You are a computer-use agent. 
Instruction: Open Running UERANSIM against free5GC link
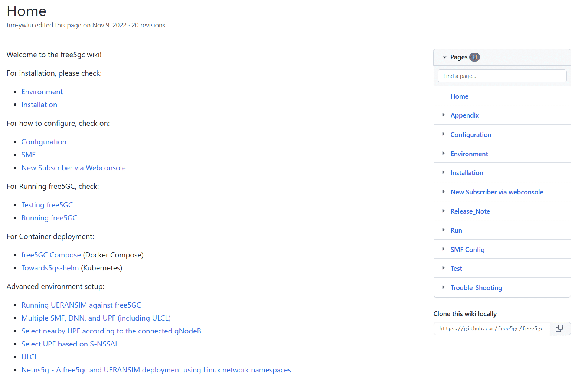[81, 305]
